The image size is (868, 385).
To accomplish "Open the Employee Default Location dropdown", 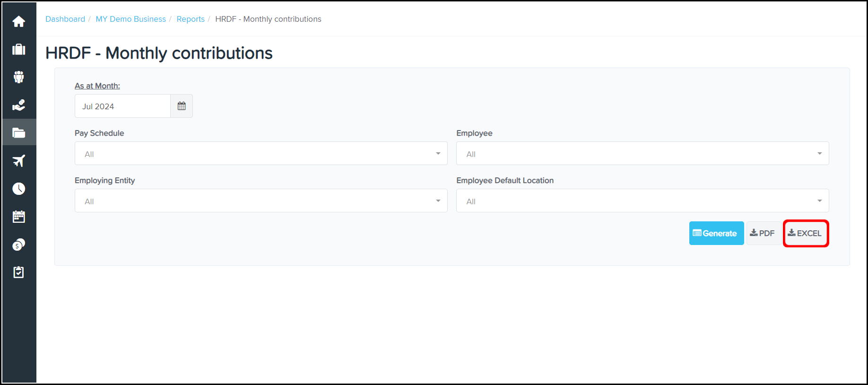I will [642, 201].
